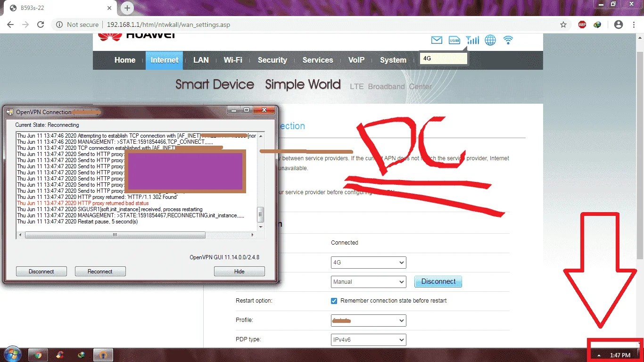644x362 pixels.
Task: Go back with the browser back arrow
Action: click(10, 25)
